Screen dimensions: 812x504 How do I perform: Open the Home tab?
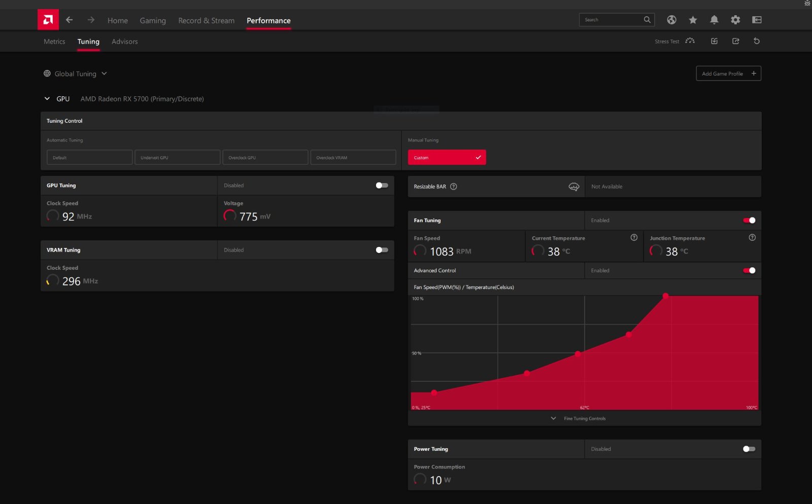(x=118, y=20)
